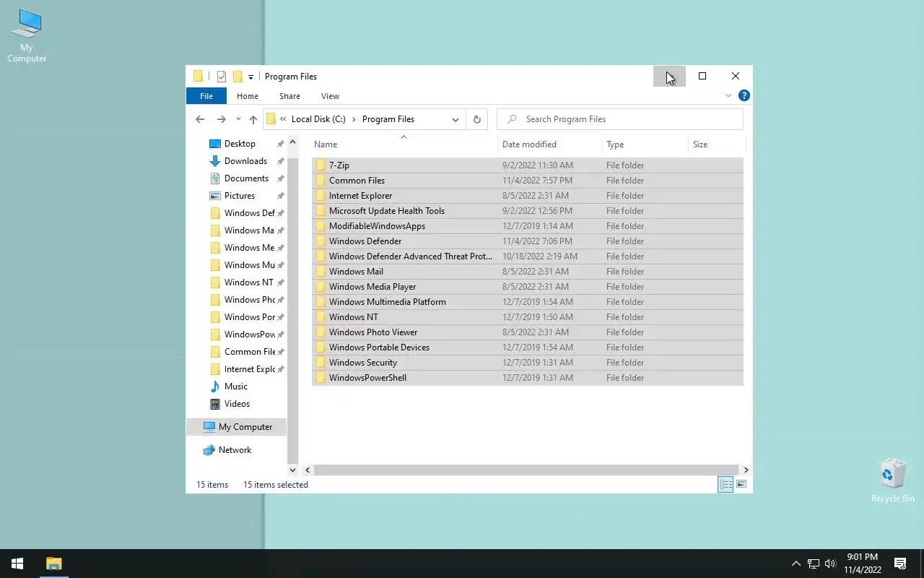Switch to the Share ribbon tab
924x578 pixels.
click(x=289, y=96)
